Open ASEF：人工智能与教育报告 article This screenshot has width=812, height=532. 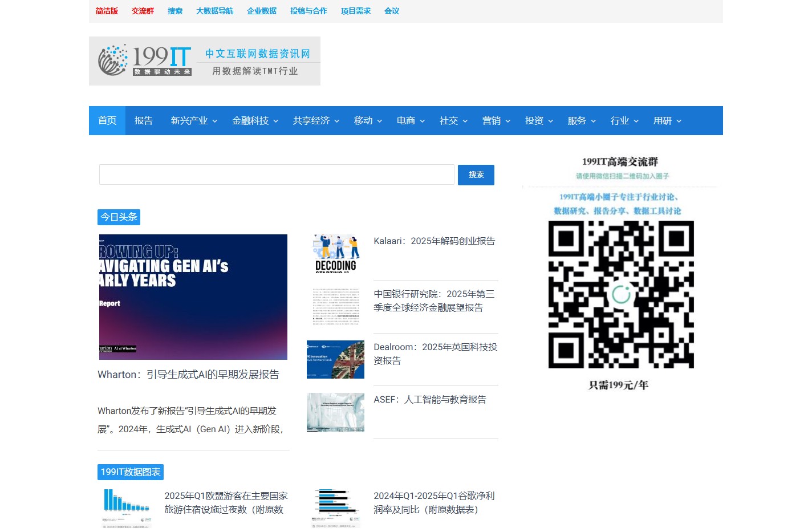[x=430, y=400]
